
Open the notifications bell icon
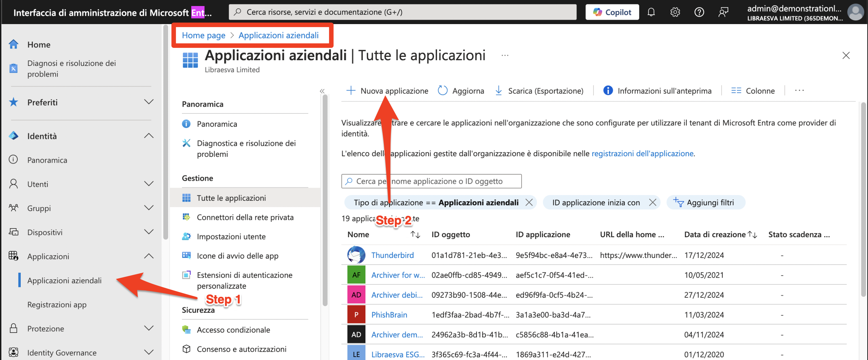[651, 12]
